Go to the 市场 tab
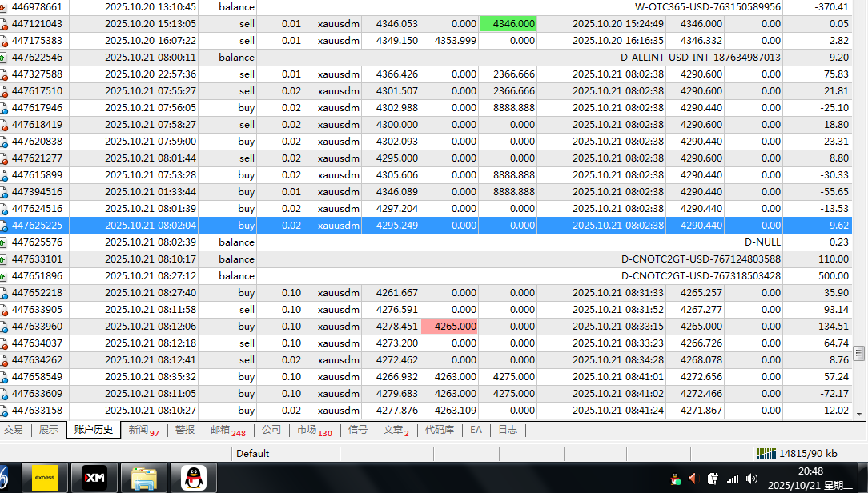 (313, 430)
